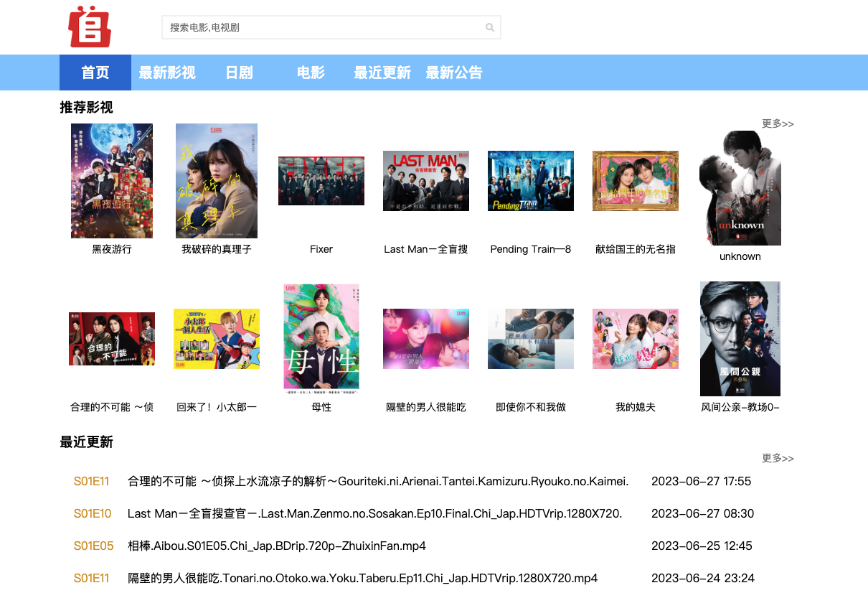Focus the movie and TV search box

pyautogui.click(x=331, y=27)
